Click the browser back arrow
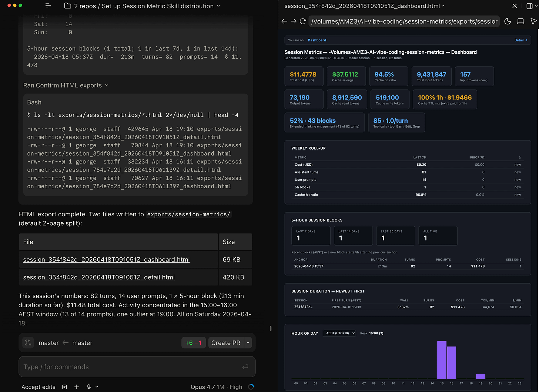Screen dimensions: 539x392 [x=284, y=21]
